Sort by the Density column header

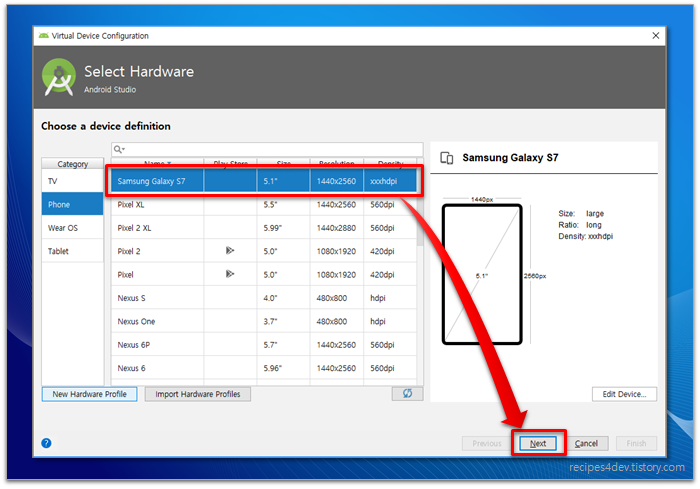[x=390, y=163]
